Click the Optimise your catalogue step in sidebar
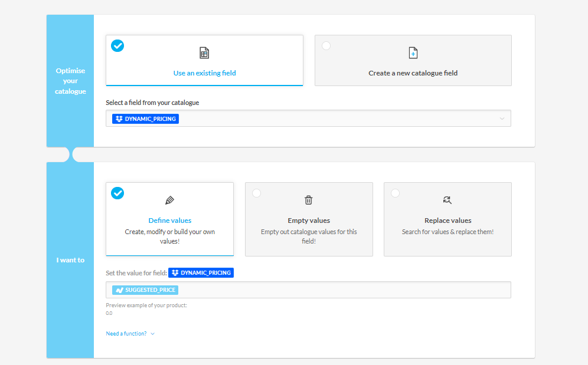This screenshot has width=588, height=365. click(70, 81)
